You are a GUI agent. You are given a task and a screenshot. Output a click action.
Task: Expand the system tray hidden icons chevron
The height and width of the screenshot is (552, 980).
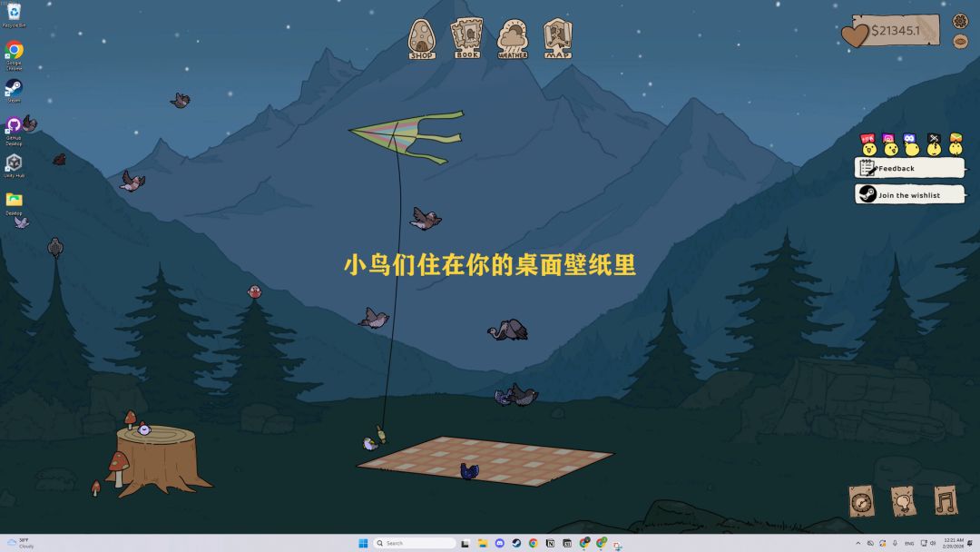[x=857, y=543]
